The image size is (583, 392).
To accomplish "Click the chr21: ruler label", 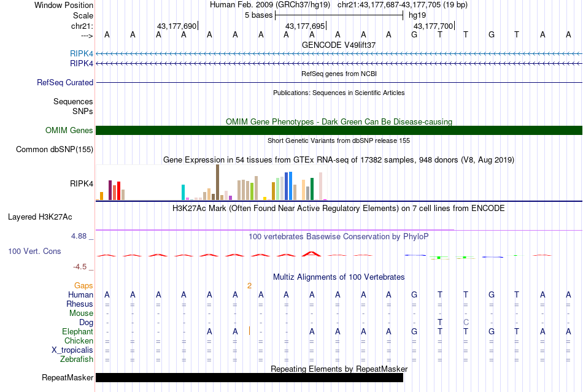I will click(82, 26).
